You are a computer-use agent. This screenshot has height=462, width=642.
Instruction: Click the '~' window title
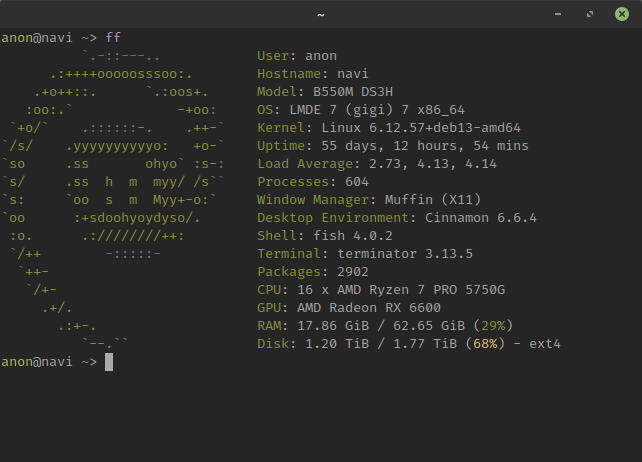[321, 15]
